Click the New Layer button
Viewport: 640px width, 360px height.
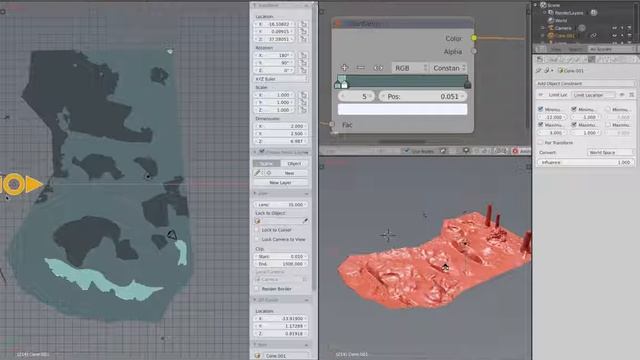280,182
